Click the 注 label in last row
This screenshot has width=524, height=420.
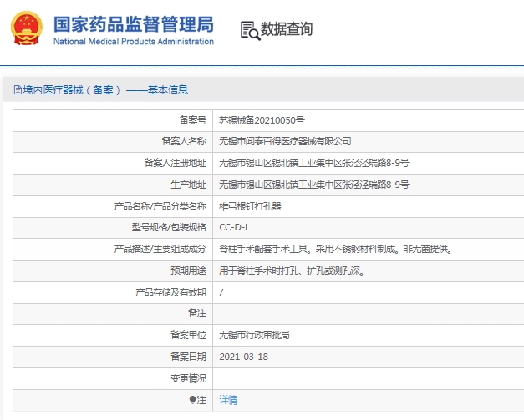tap(201, 400)
